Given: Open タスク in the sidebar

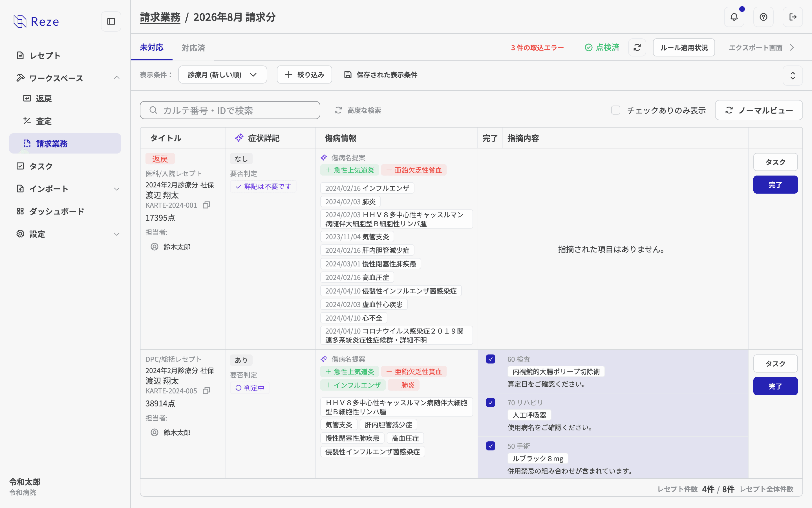Looking at the screenshot, I should tap(65, 166).
